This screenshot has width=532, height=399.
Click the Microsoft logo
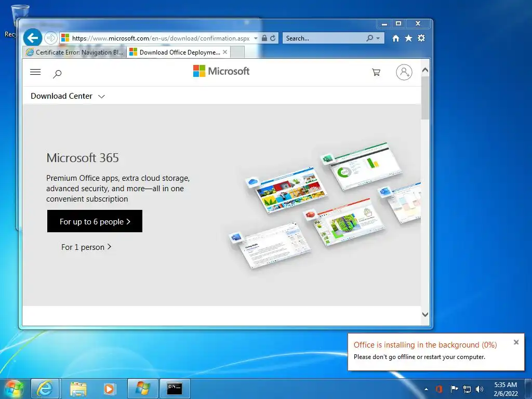coord(221,71)
